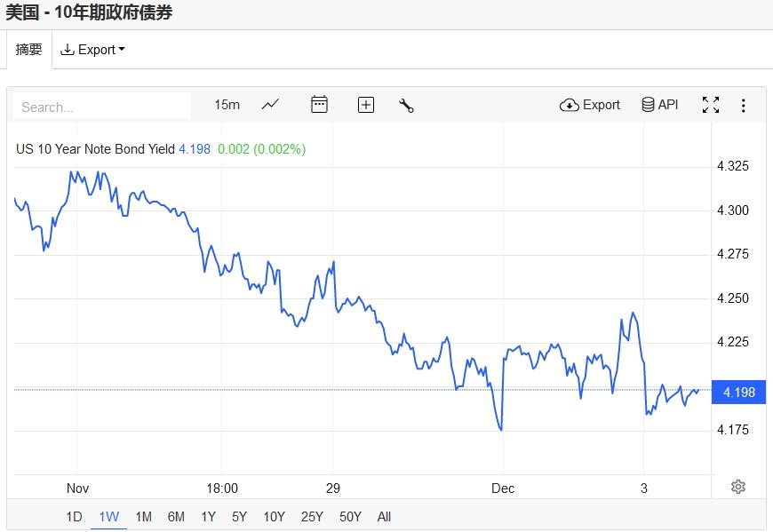Open the chart type line icon
The width and height of the screenshot is (773, 532).
point(270,105)
